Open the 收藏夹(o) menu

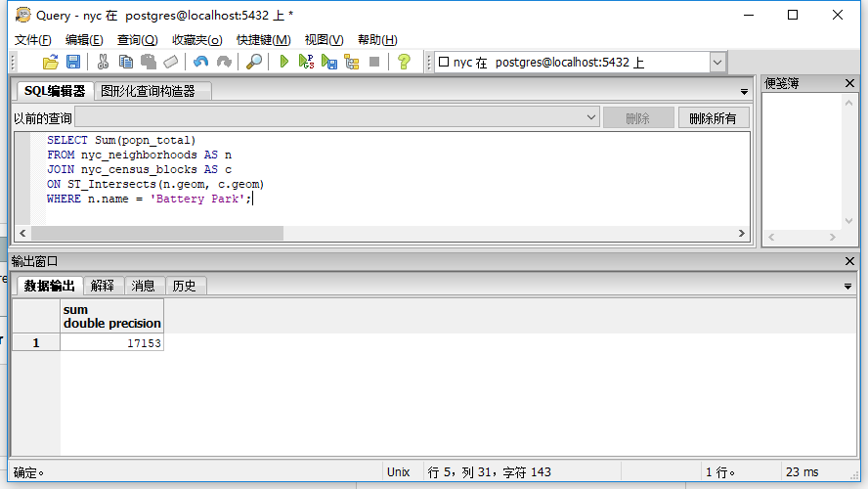pos(197,40)
